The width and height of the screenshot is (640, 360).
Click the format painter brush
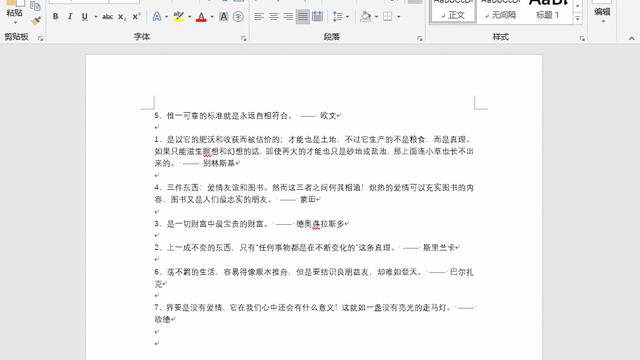point(36,20)
